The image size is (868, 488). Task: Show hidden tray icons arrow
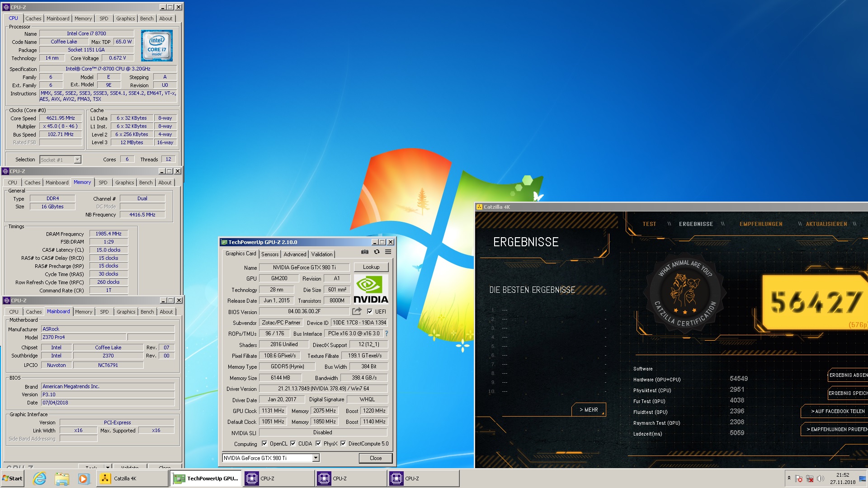[789, 479]
